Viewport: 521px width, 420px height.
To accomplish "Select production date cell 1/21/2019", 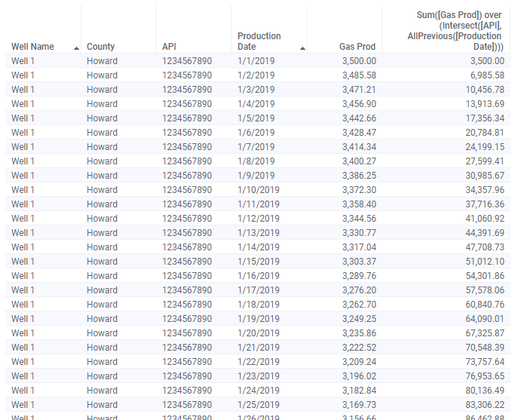I will [x=259, y=347].
